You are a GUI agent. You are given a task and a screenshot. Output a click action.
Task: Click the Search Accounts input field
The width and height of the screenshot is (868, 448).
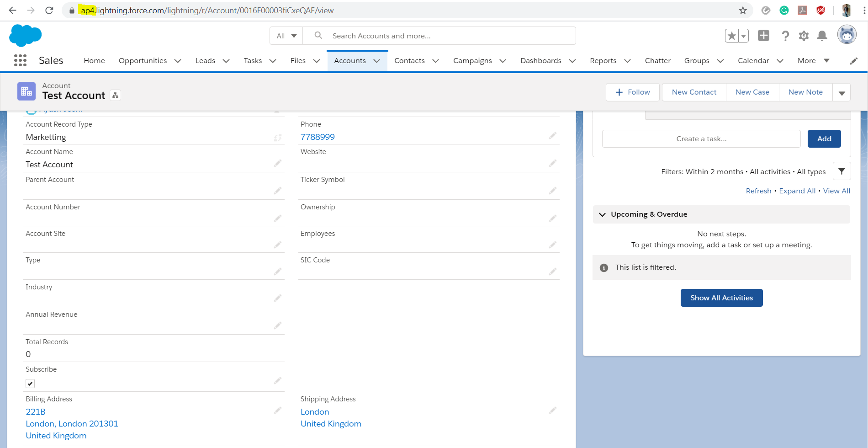439,36
